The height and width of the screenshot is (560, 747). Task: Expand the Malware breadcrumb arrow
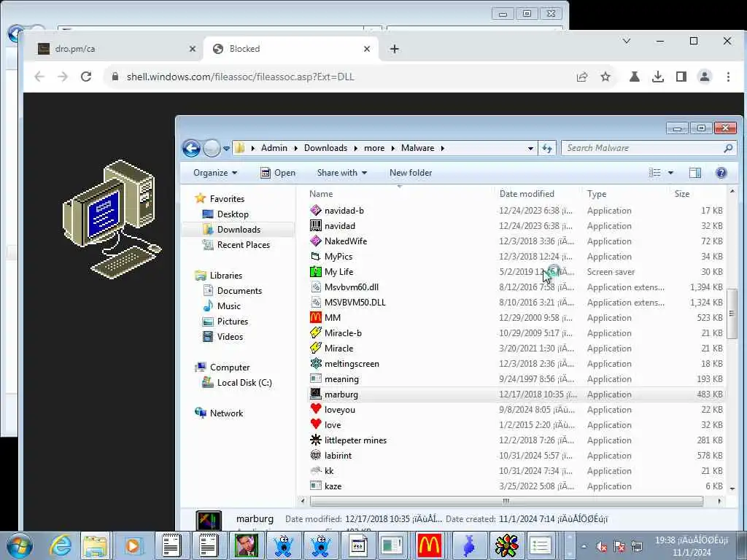pos(443,148)
